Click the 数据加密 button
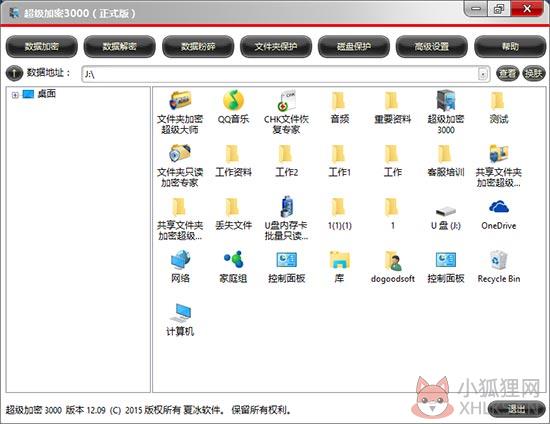Screen dimensions: 550x424 [x=42, y=46]
